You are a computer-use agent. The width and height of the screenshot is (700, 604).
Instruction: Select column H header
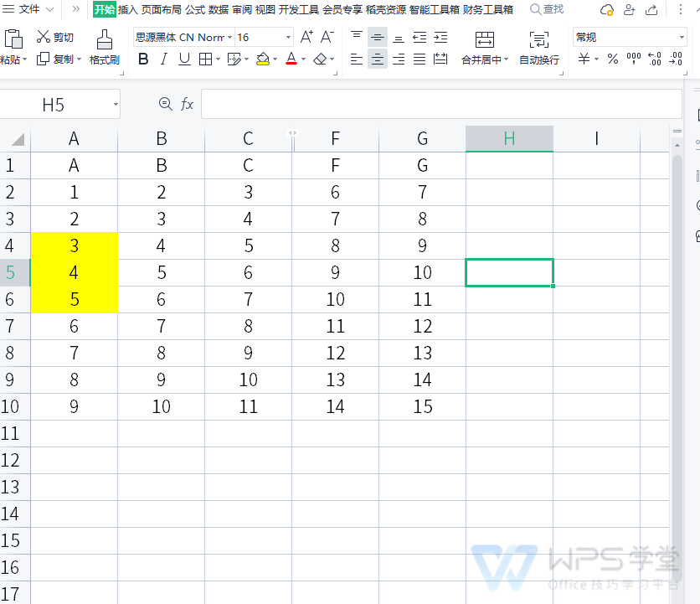[509, 139]
